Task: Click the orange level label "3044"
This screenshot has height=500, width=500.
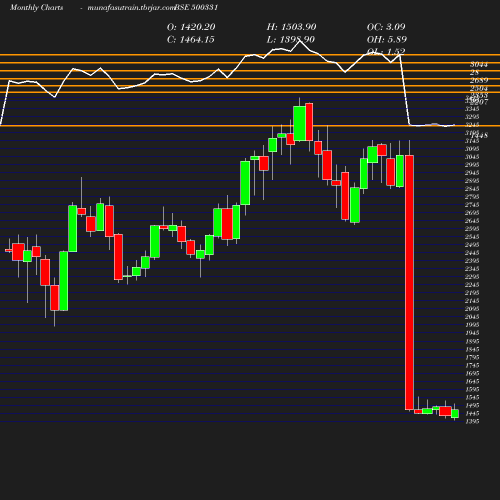Action: (x=479, y=64)
